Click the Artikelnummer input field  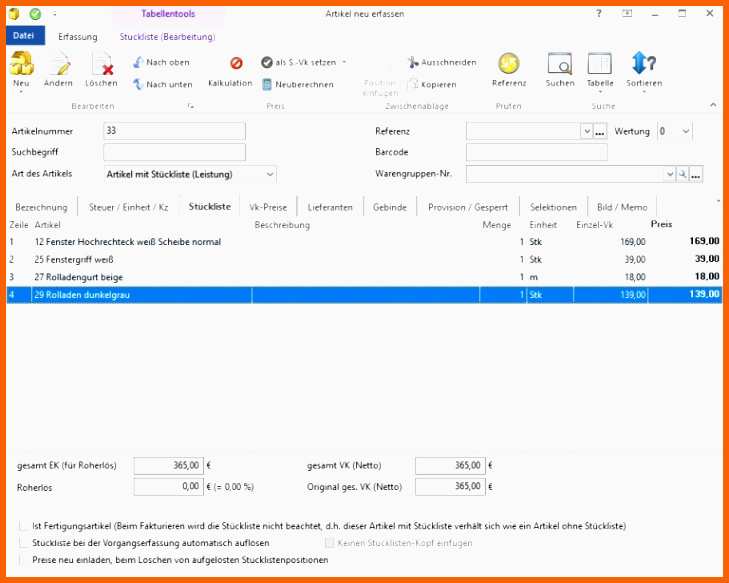tap(174, 131)
